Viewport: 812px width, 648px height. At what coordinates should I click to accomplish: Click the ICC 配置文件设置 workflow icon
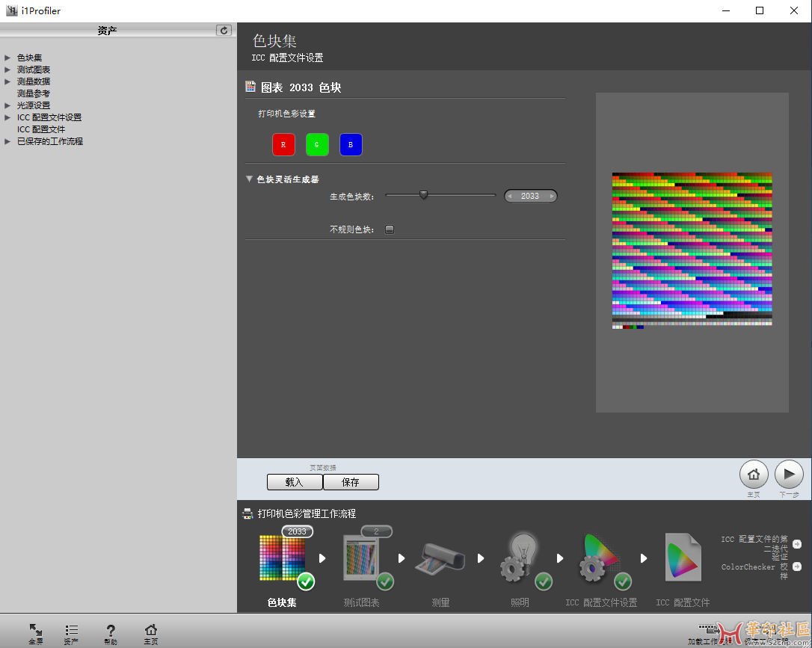600,558
